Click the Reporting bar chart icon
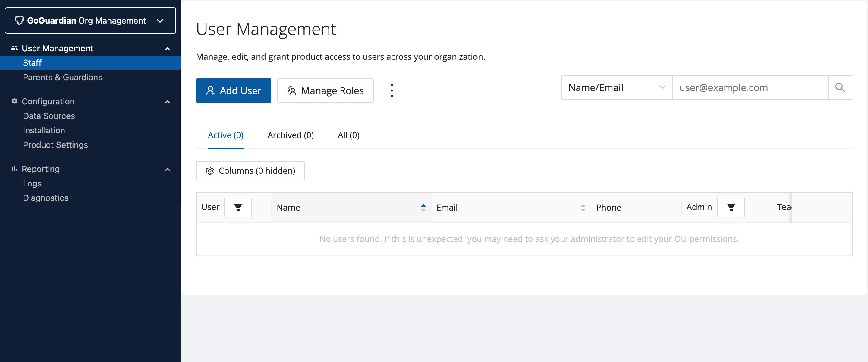This screenshot has height=362, width=868. [x=14, y=168]
